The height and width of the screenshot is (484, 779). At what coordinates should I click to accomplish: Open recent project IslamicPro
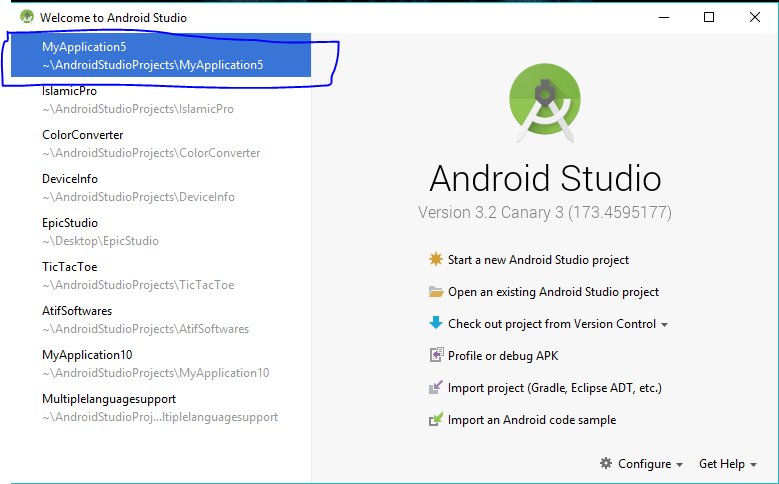point(161,99)
